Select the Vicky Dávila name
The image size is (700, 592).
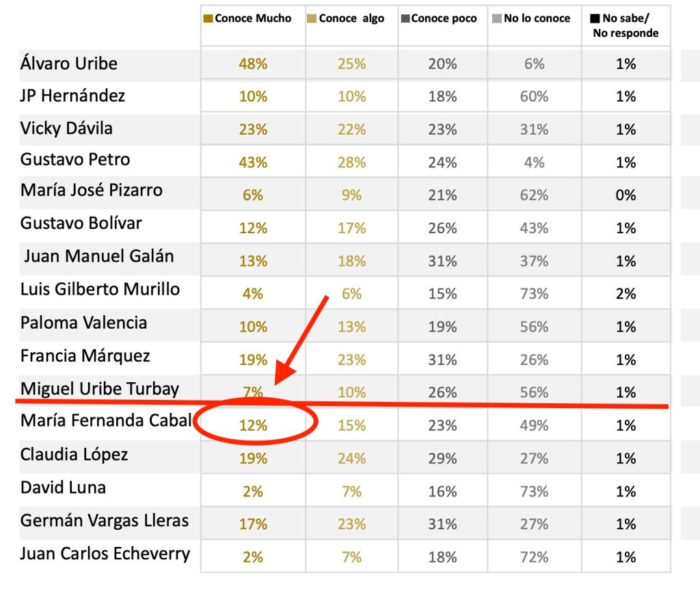pos(66,128)
